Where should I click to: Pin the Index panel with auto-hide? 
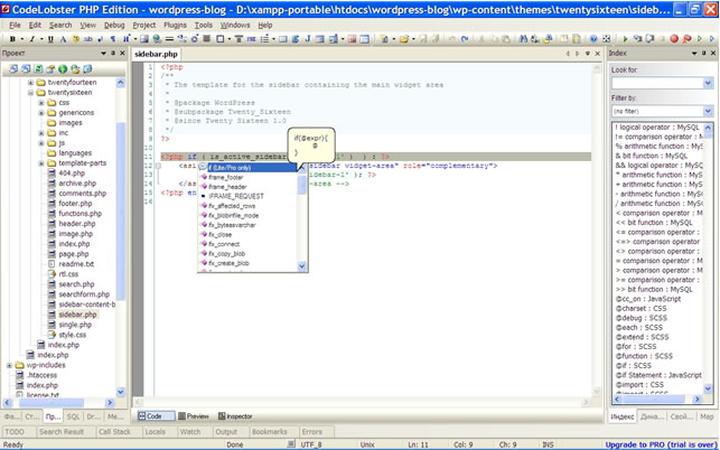[x=703, y=53]
